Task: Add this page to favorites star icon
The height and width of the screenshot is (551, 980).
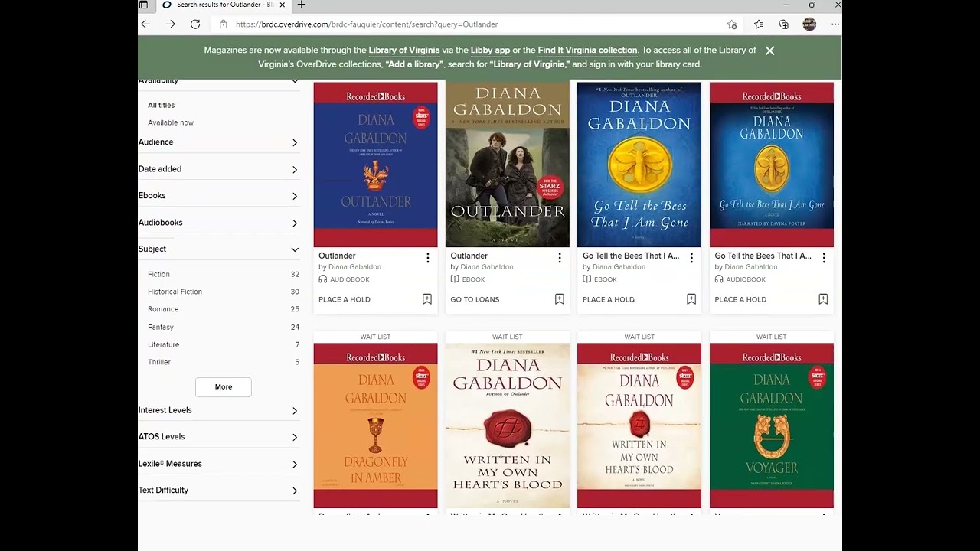Action: 732,24
